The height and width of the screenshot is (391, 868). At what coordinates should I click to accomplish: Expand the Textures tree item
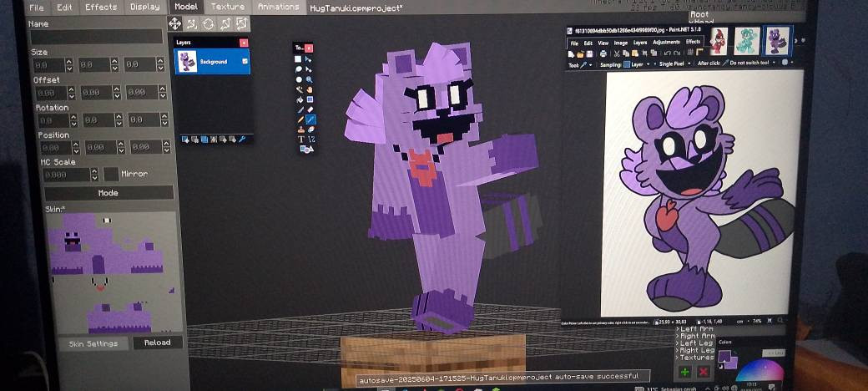tap(678, 358)
